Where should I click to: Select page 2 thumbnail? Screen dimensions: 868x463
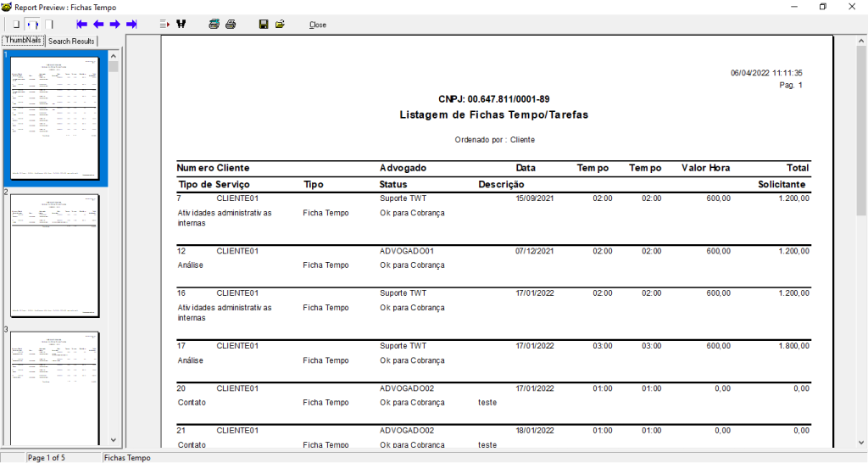pos(55,255)
